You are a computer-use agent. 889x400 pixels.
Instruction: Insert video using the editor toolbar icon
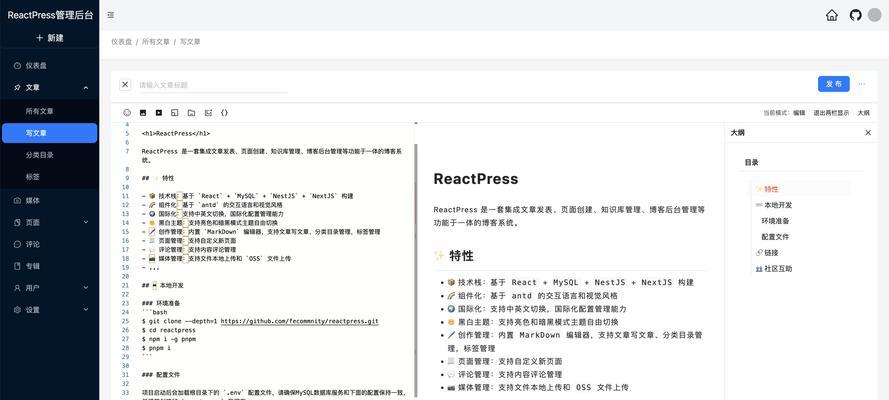(x=159, y=113)
